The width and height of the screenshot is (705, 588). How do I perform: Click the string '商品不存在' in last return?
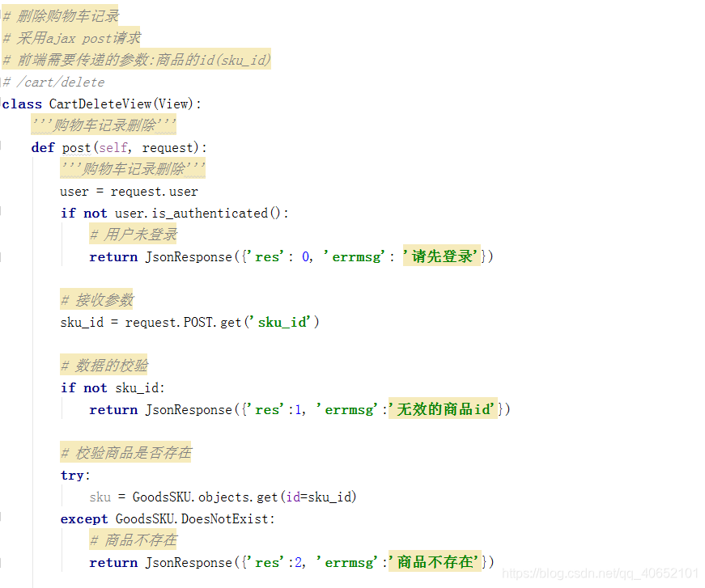coord(435,562)
